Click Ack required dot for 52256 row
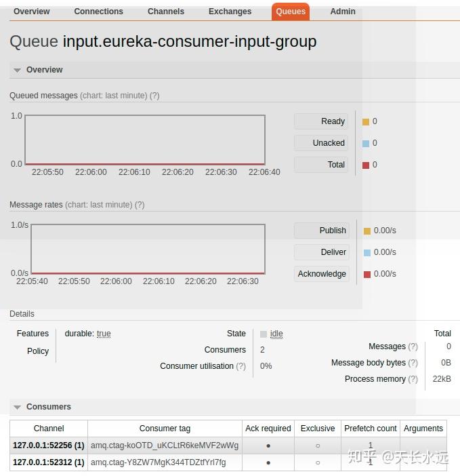Screen dimensions: 460x476 click(268, 446)
